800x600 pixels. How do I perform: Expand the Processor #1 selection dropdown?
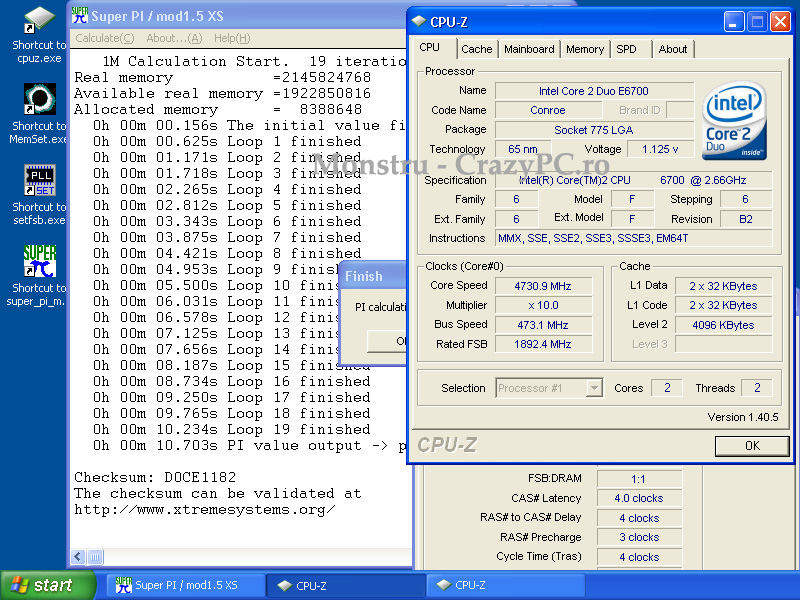pos(594,388)
